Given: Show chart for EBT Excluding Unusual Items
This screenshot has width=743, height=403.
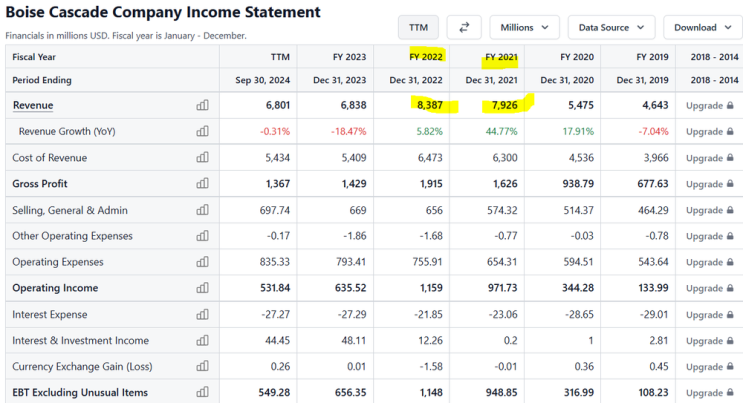Looking at the screenshot, I should pos(203,392).
